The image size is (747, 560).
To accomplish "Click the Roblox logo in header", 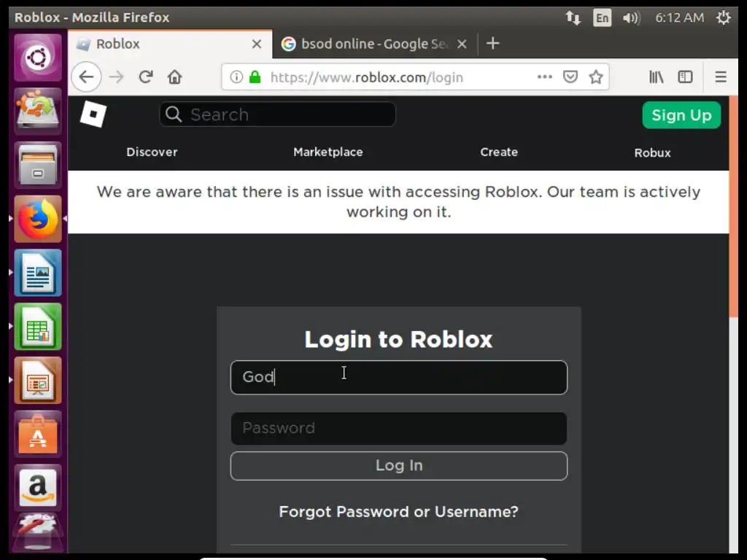I will (x=93, y=114).
